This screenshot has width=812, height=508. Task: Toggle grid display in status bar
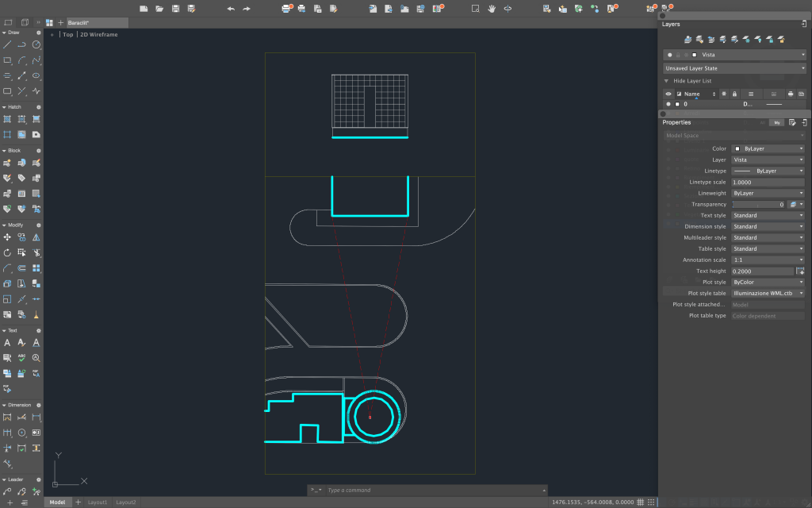click(x=641, y=502)
